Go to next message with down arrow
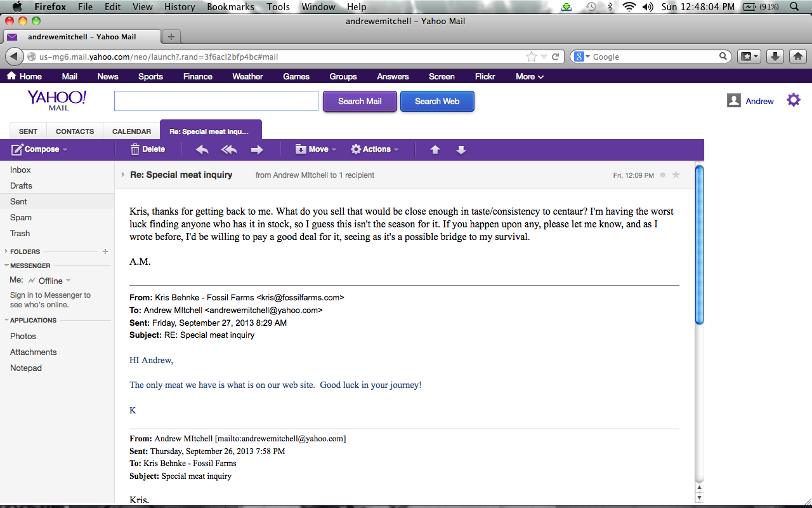This screenshot has height=508, width=812. click(x=461, y=150)
